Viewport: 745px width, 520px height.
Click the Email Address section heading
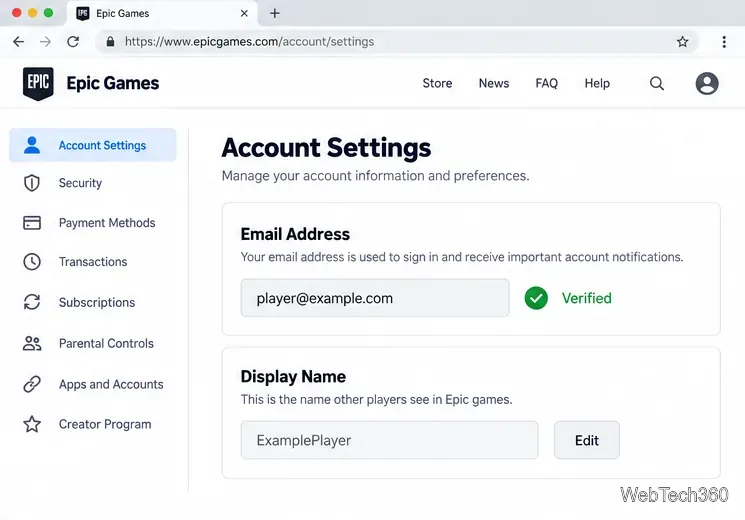295,234
